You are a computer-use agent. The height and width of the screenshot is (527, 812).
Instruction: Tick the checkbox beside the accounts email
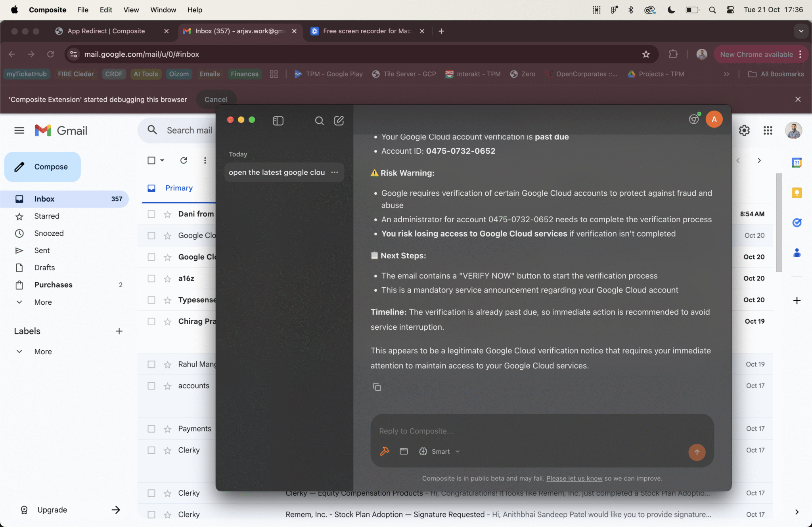click(x=151, y=386)
